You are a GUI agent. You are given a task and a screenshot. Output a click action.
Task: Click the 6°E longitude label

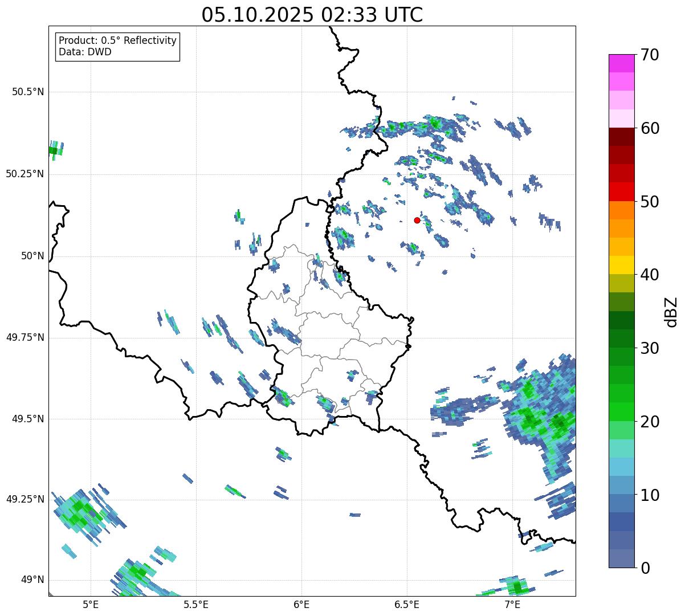tap(301, 604)
